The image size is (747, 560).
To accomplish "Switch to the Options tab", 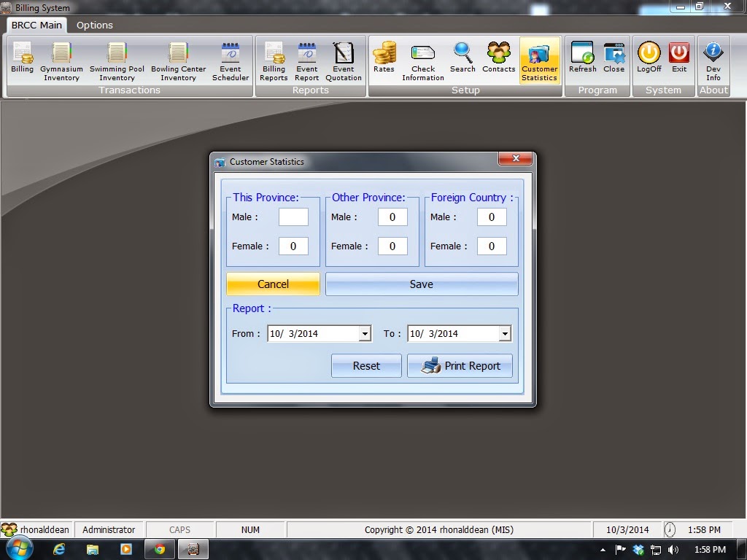I will pos(94,25).
